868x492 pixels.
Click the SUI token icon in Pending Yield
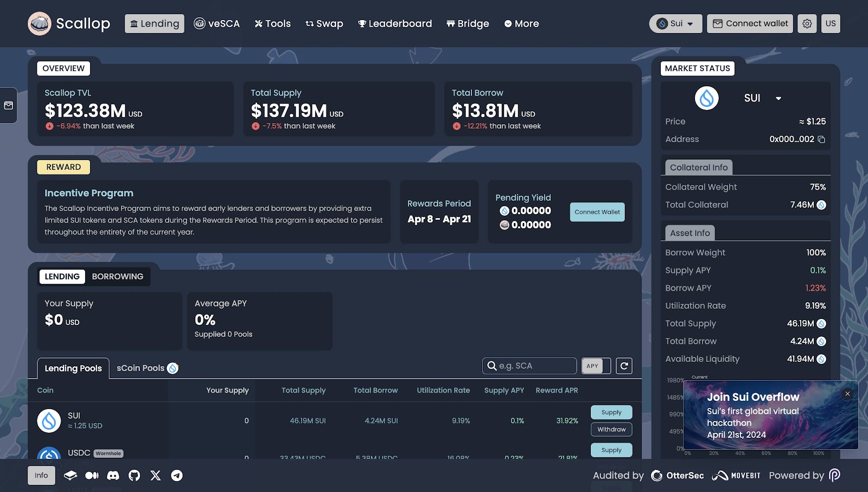pos(505,211)
